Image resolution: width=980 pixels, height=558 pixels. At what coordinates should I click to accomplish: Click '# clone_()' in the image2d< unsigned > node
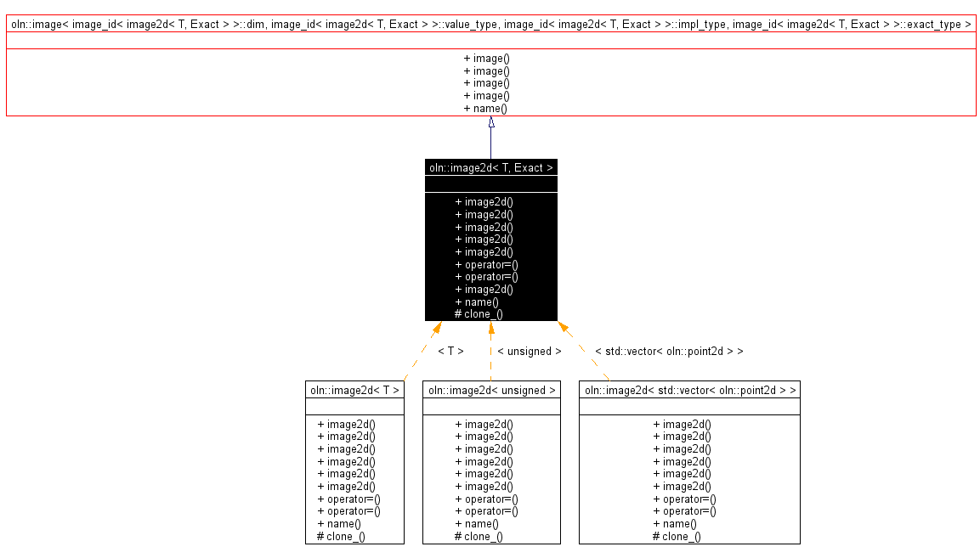pos(479,536)
